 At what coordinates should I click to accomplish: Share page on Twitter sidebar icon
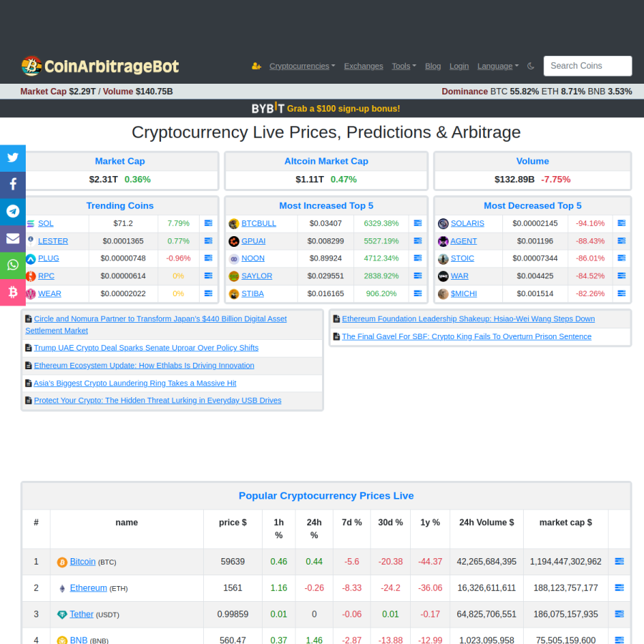point(13,158)
